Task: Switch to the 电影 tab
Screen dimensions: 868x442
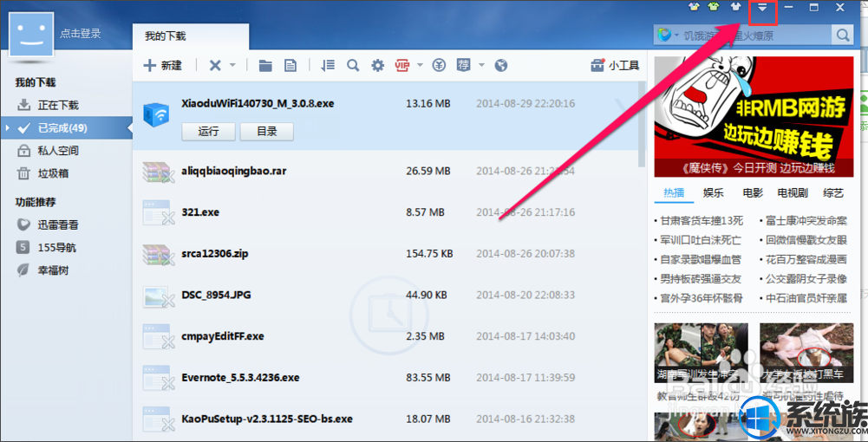Action: (x=753, y=193)
